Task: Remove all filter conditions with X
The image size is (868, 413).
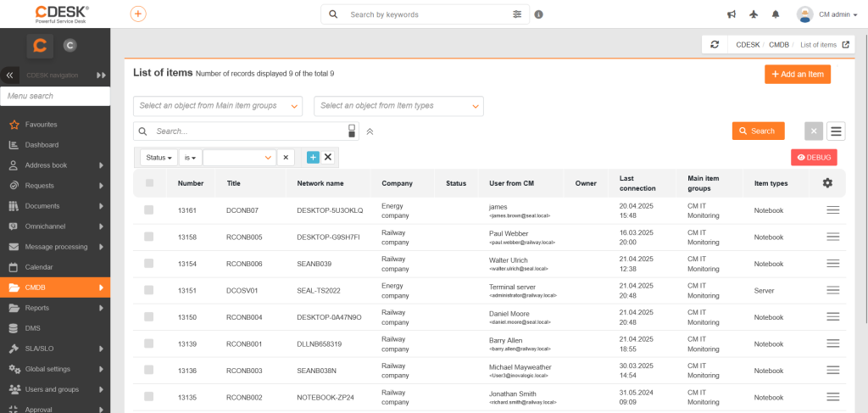Action: tap(328, 157)
